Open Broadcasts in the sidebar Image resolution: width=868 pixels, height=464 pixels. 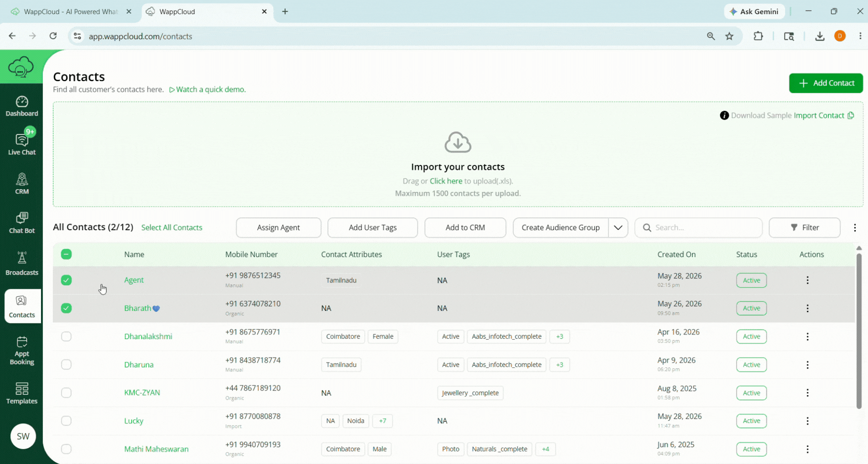click(22, 263)
